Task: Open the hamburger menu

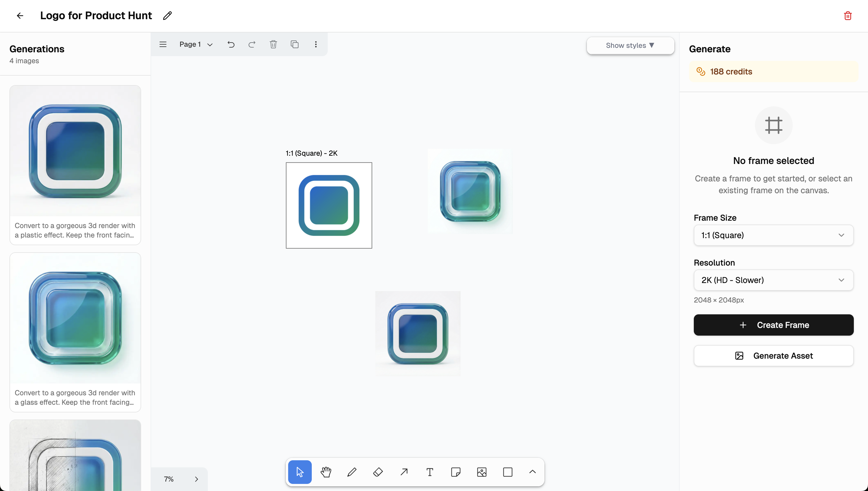Action: [x=163, y=44]
